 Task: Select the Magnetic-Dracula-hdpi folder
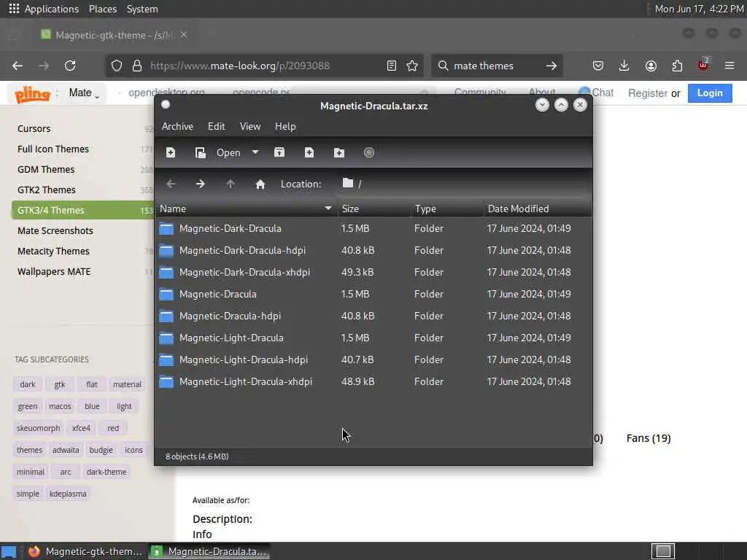click(373, 316)
